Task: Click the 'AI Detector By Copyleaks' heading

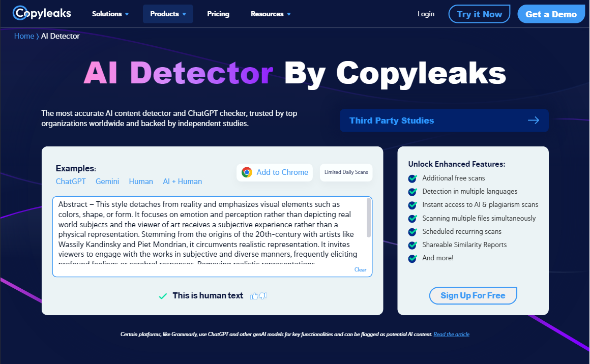Action: point(295,73)
